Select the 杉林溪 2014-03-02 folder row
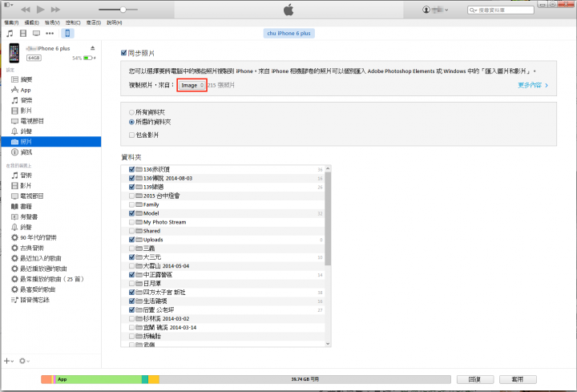This screenshot has width=577, height=392. (223, 318)
